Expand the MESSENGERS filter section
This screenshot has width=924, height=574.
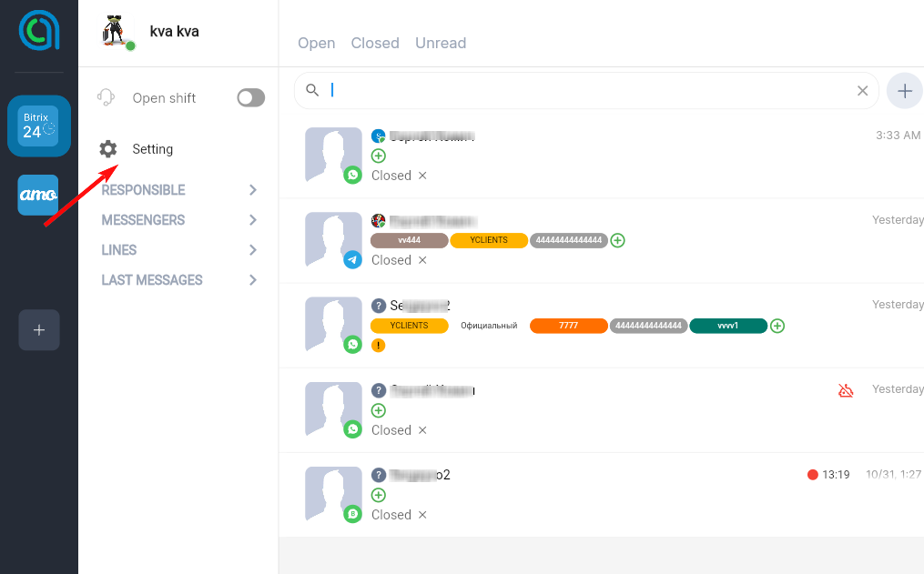(x=252, y=220)
